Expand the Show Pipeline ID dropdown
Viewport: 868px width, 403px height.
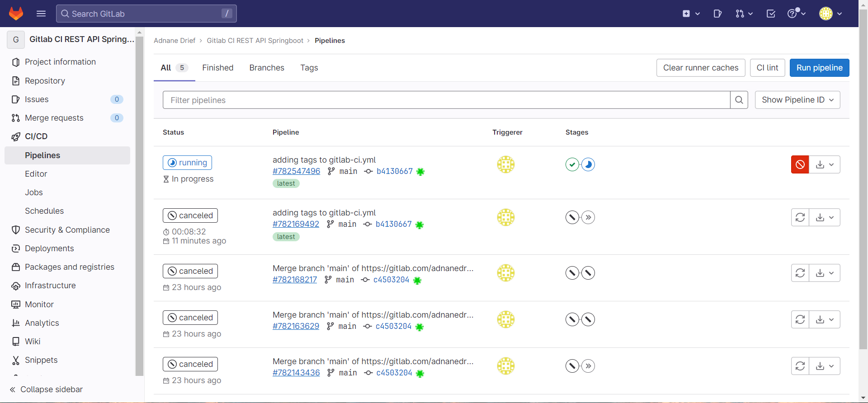[797, 100]
